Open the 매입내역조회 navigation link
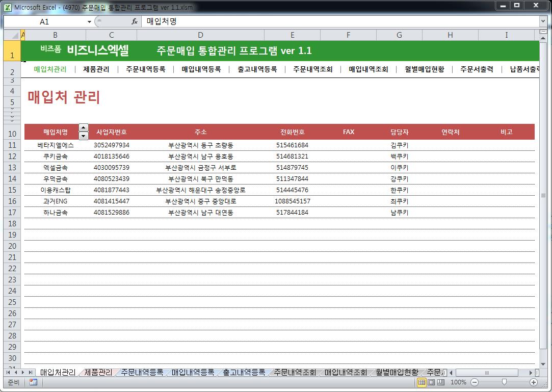552x392 pixels. point(368,69)
